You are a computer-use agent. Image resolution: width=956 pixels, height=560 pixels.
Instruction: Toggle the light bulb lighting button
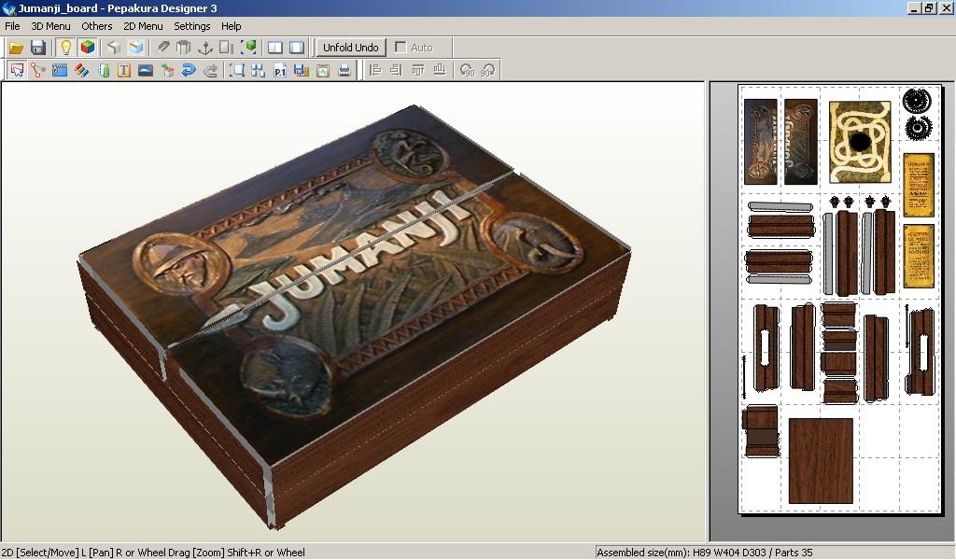point(65,48)
